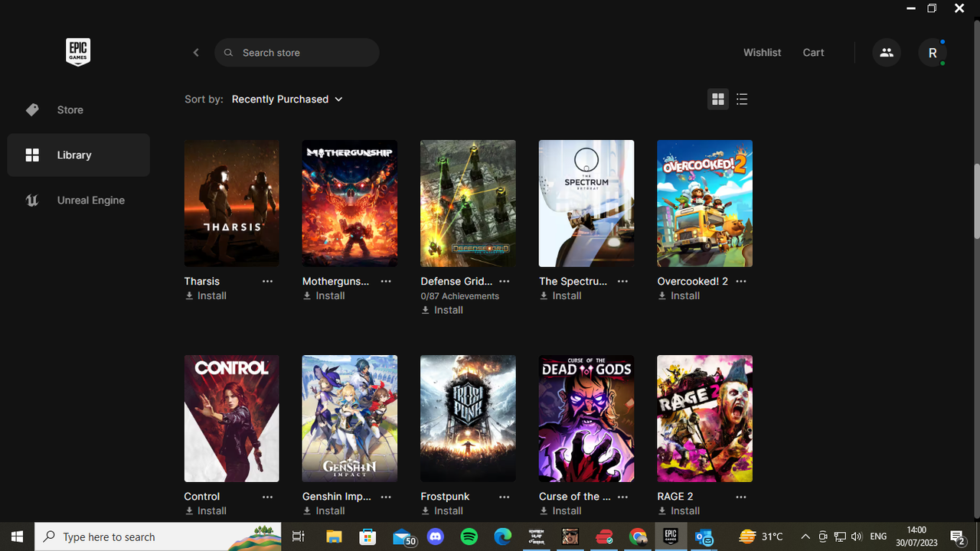Open The Spectrum Retreat options menu
Viewport: 980px width, 551px height.
tap(622, 282)
